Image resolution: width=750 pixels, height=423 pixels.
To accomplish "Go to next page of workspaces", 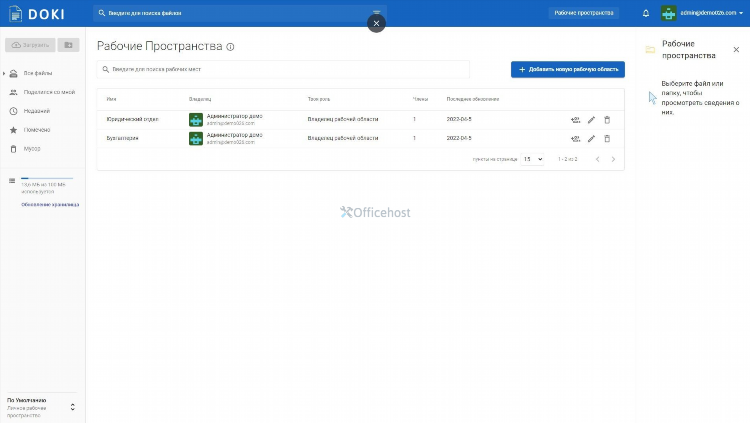I will pyautogui.click(x=613, y=159).
